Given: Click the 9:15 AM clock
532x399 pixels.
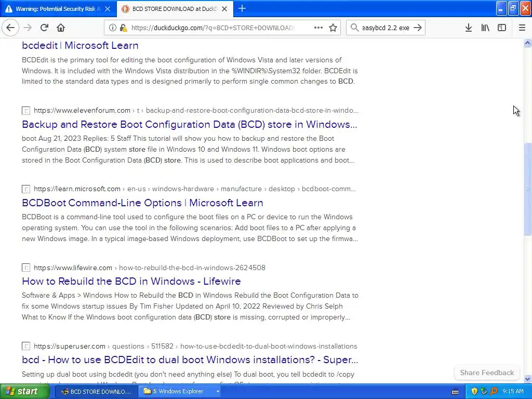Looking at the screenshot, I should coord(513,391).
